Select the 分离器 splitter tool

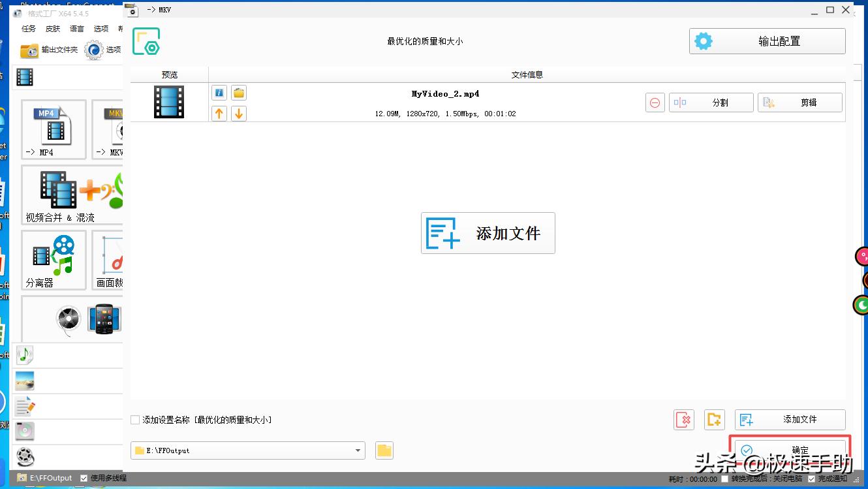[54, 259]
